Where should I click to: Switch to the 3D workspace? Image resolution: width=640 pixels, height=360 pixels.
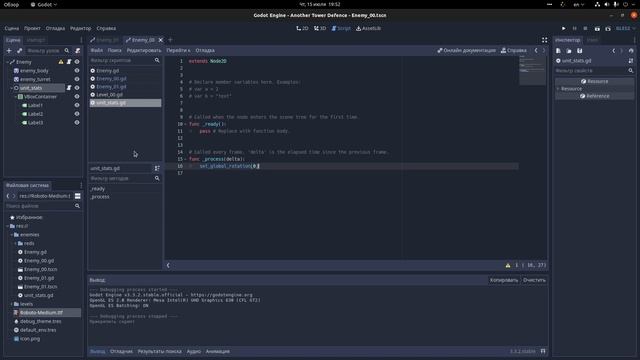click(x=320, y=29)
